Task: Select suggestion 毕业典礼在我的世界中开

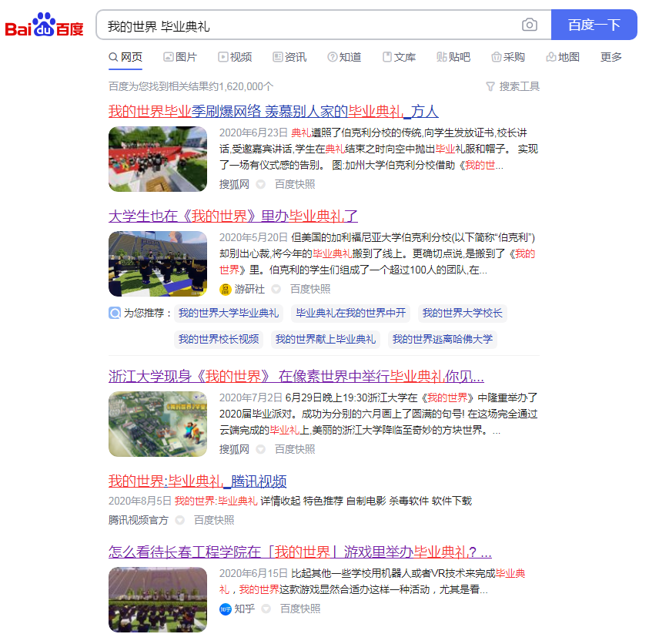Action: pos(350,313)
